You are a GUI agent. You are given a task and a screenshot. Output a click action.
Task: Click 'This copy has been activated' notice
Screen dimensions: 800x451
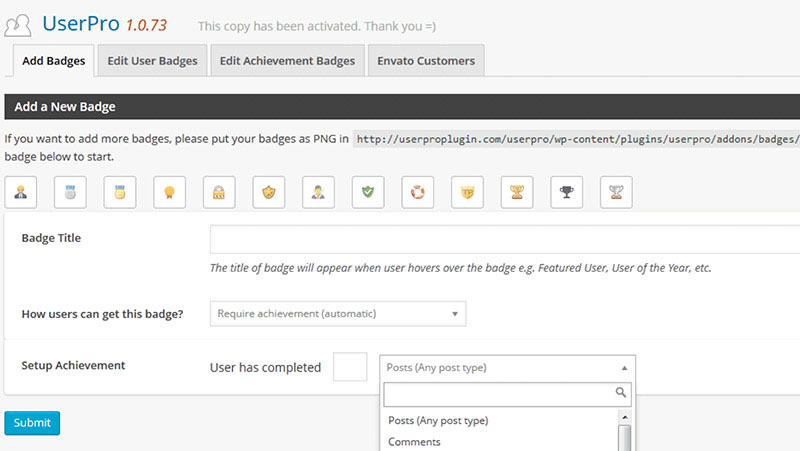click(x=317, y=27)
